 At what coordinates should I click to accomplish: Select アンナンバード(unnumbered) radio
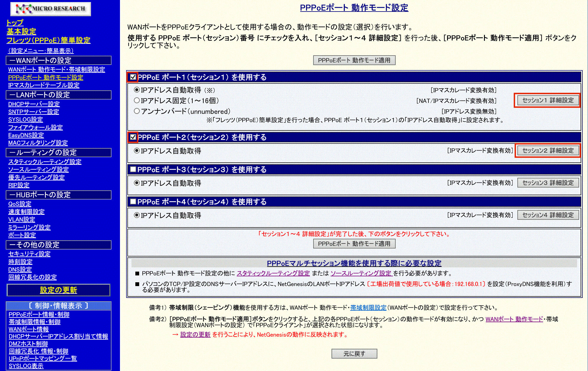coord(137,111)
